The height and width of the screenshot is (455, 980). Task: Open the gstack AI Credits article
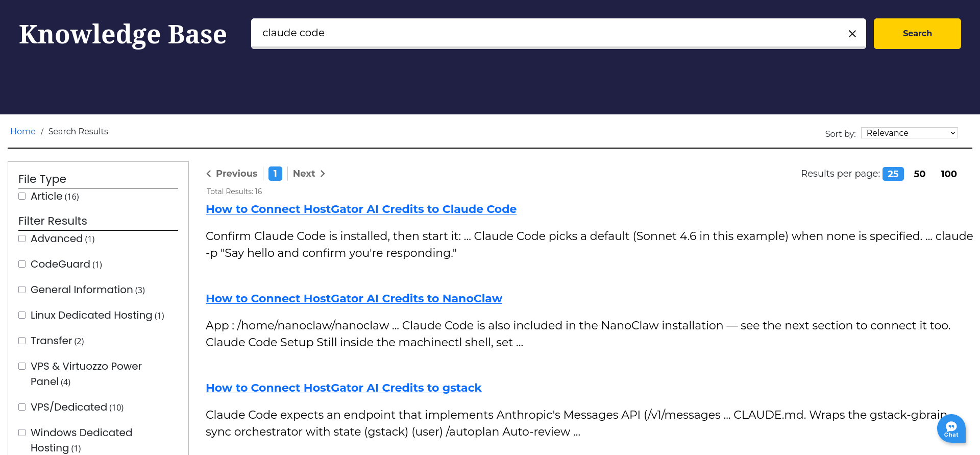pyautogui.click(x=344, y=388)
